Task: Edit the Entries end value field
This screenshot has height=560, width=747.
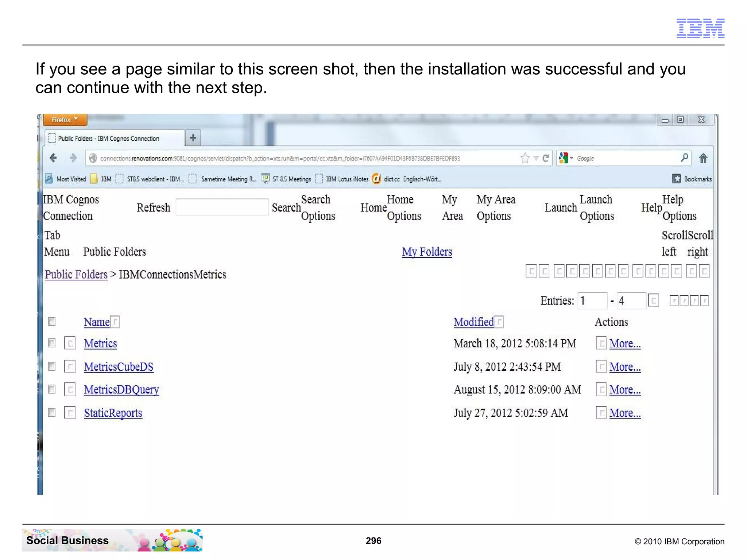Action: coord(631,301)
